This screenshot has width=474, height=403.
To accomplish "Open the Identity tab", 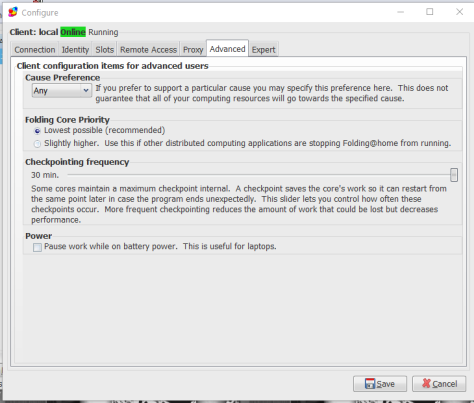I will coord(75,50).
